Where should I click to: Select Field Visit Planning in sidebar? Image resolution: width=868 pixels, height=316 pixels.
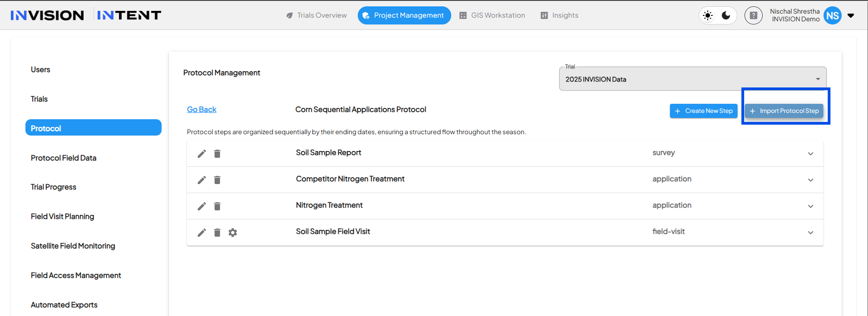pos(63,217)
